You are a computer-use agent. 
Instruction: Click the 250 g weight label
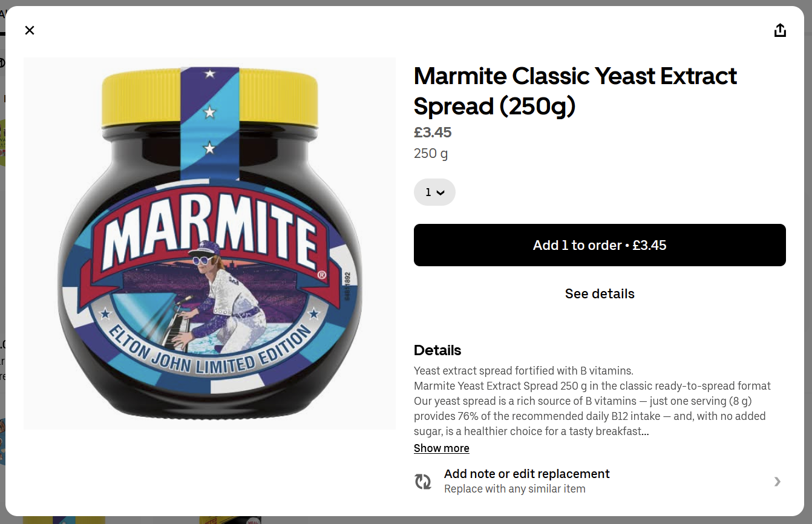pos(431,154)
